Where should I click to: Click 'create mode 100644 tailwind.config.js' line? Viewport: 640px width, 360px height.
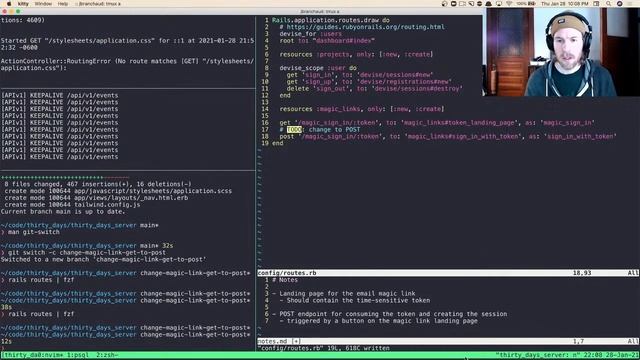[x=72, y=204]
